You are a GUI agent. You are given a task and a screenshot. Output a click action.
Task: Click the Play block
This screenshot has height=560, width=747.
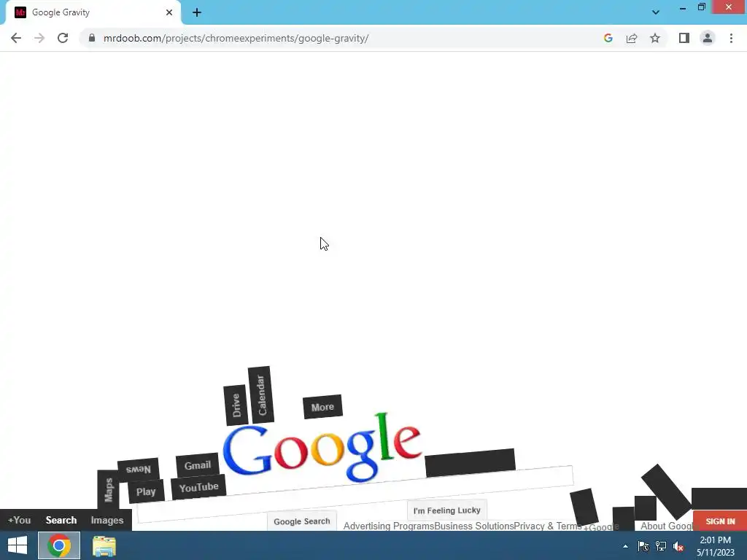[146, 492]
